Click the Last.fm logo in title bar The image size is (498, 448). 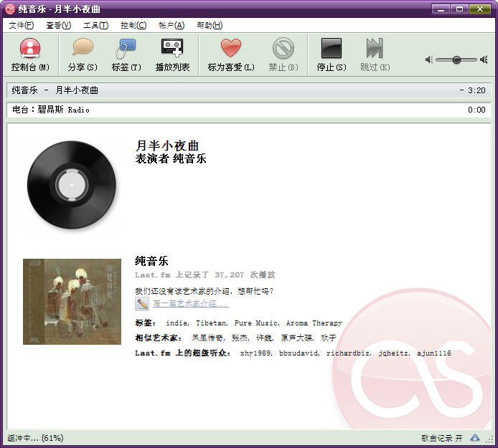(10, 9)
